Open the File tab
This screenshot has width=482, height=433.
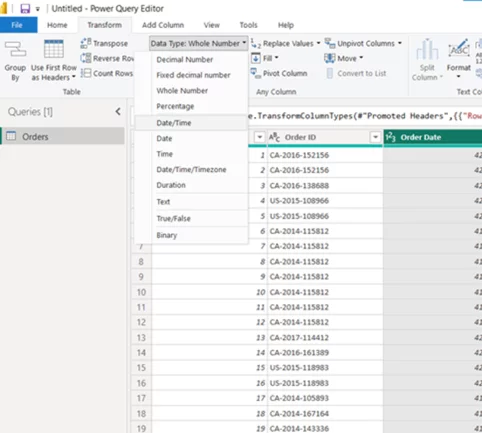click(x=17, y=25)
